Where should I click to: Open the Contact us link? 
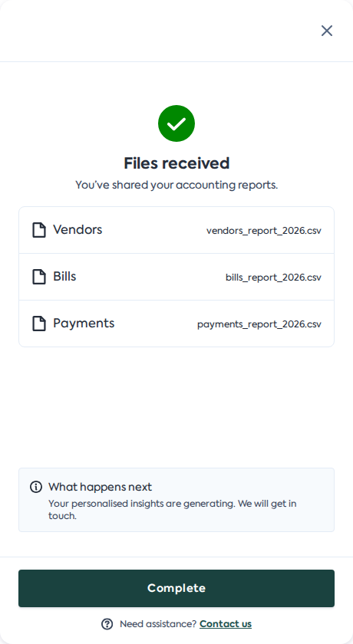[226, 624]
